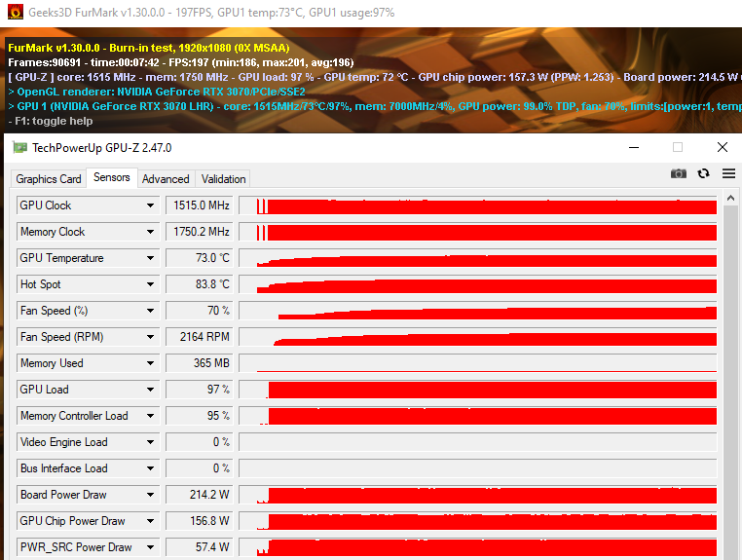Open the GPU Load sensor dropdown
The width and height of the screenshot is (742, 560).
(x=150, y=390)
